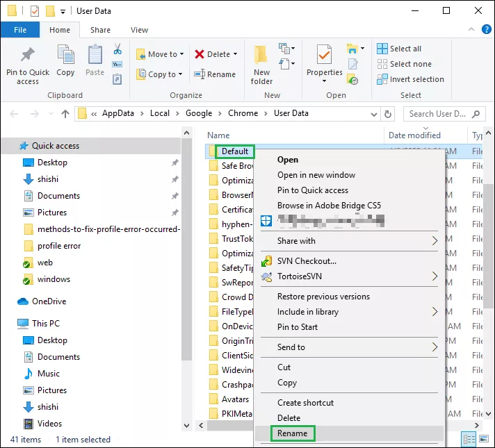The width and height of the screenshot is (495, 448).
Task: Open the Easy access dropdown icon
Action: pos(286,64)
